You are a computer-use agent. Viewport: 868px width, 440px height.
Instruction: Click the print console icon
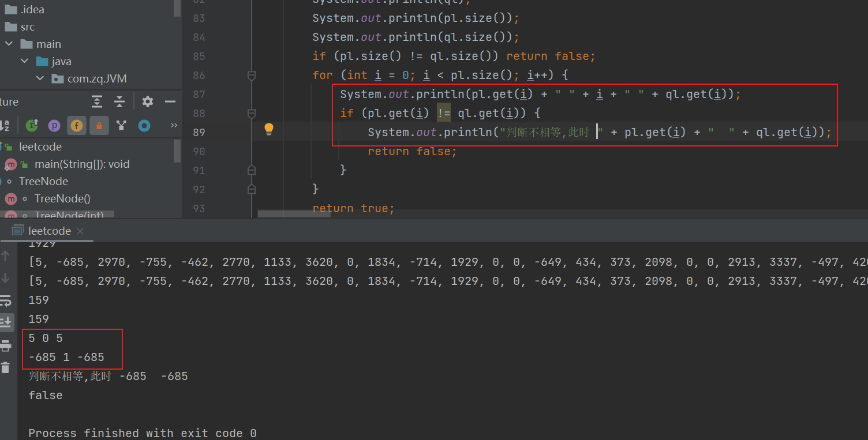pyautogui.click(x=6, y=345)
